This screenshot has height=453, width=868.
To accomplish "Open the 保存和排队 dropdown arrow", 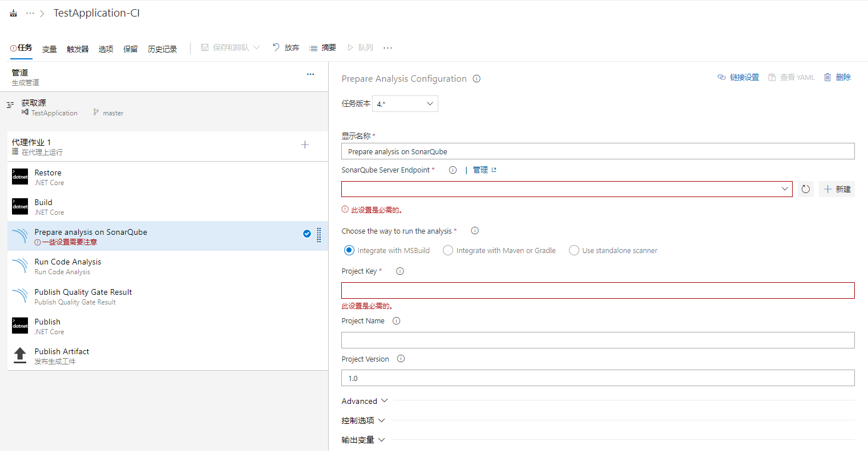I will [257, 48].
